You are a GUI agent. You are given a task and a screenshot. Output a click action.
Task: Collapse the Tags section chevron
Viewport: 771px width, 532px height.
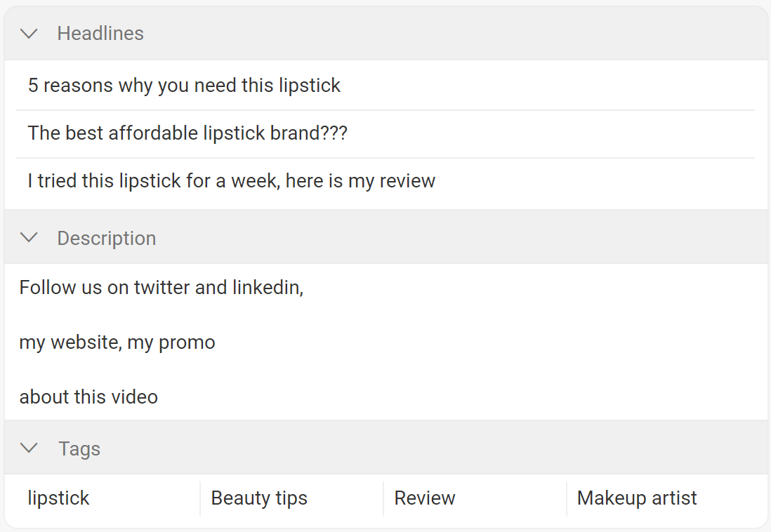click(x=29, y=448)
